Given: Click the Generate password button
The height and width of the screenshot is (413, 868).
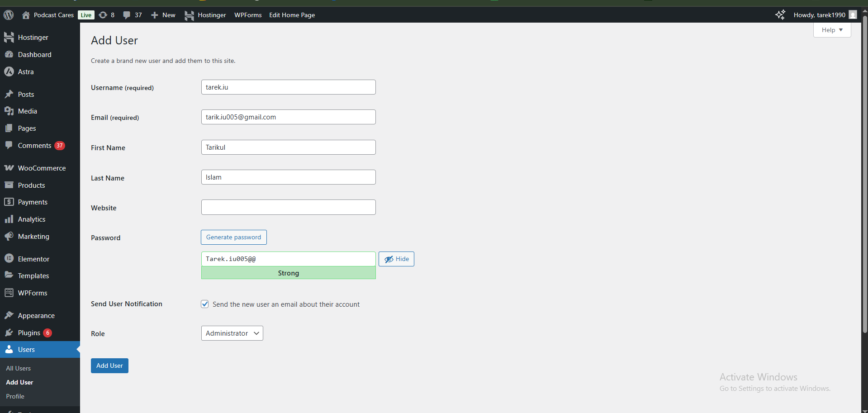Looking at the screenshot, I should (233, 237).
